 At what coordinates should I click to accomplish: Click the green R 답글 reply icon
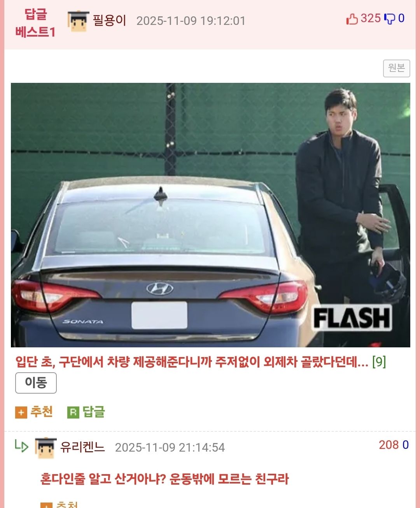(x=73, y=412)
